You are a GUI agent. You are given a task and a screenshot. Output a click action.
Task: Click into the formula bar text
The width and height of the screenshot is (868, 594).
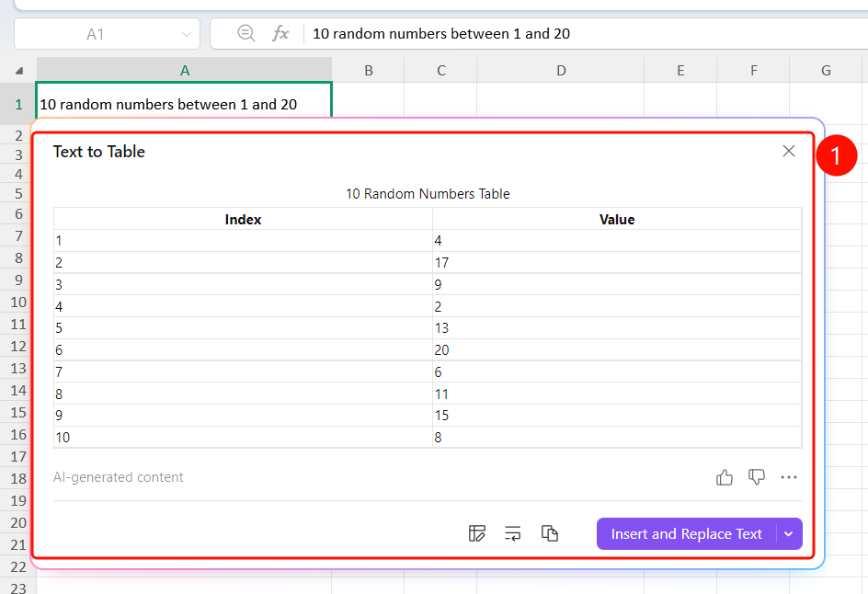pyautogui.click(x=441, y=34)
